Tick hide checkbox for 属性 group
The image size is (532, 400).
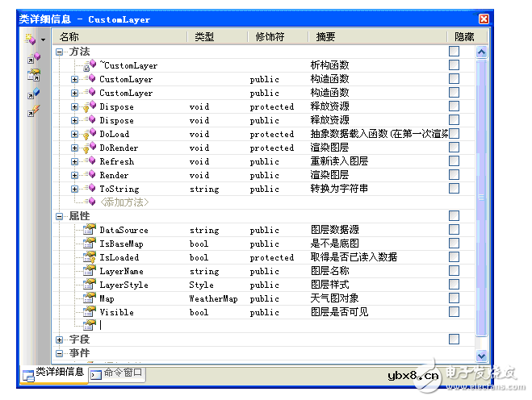454,215
